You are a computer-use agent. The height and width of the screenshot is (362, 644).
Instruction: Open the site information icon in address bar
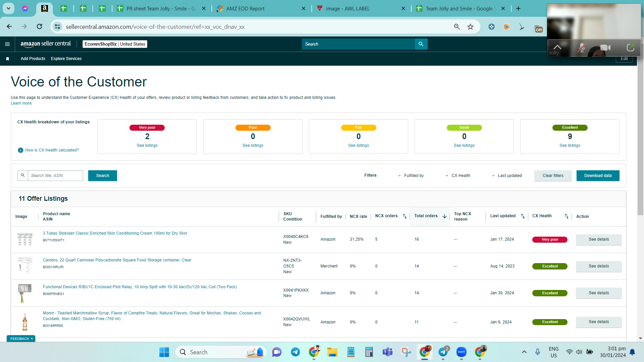click(x=58, y=26)
